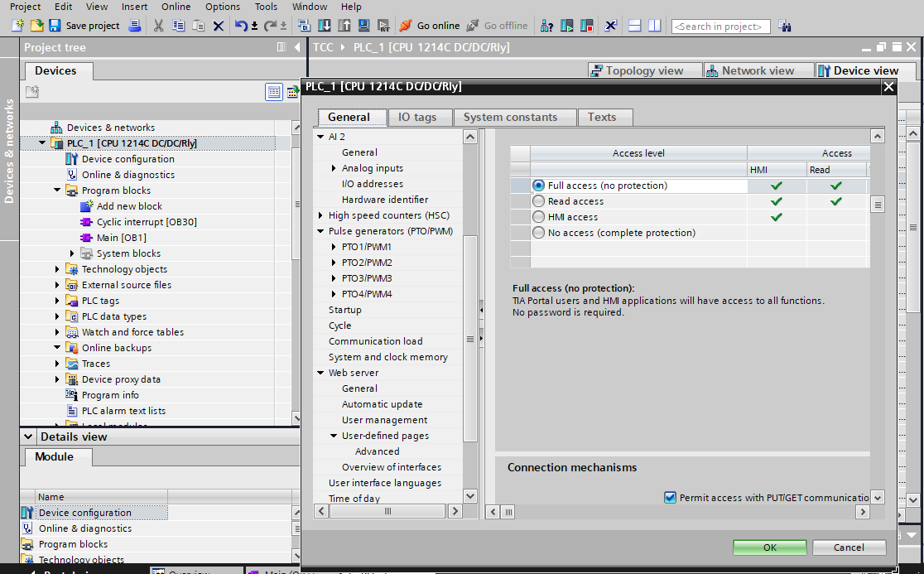Select Cyclic interrupt [OB30] block
Viewport: 924px width, 574px height.
[147, 222]
